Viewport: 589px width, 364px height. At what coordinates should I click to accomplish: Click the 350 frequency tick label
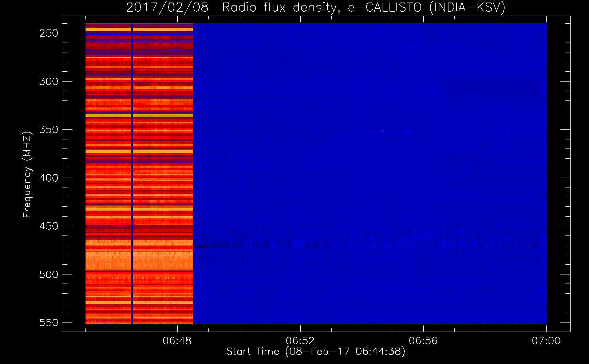(x=49, y=130)
